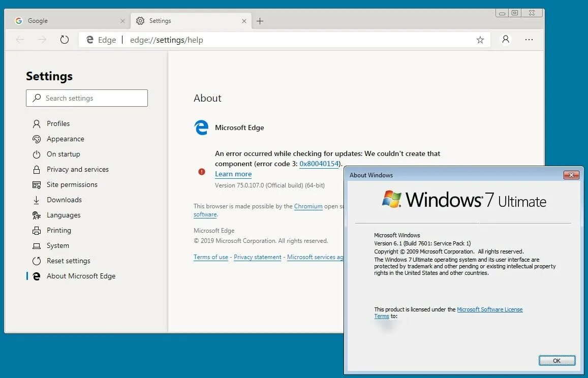
Task: Reload the page with refresh icon
Action: tap(65, 40)
